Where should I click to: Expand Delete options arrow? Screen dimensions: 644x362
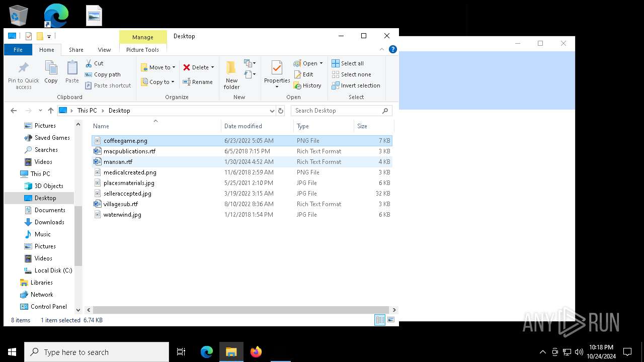tap(212, 67)
